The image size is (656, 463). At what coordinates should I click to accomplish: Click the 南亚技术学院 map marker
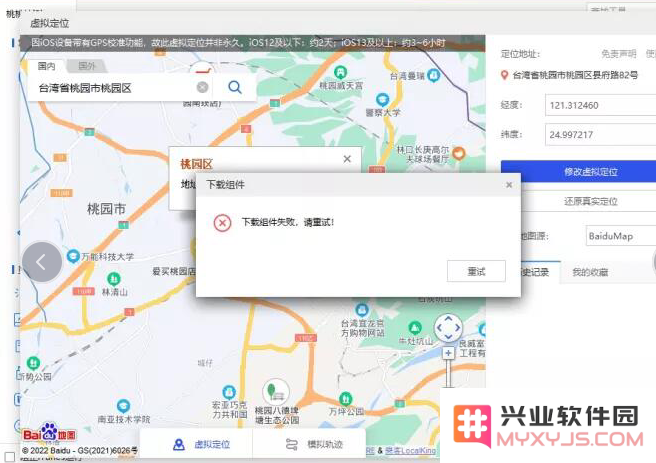(123, 406)
